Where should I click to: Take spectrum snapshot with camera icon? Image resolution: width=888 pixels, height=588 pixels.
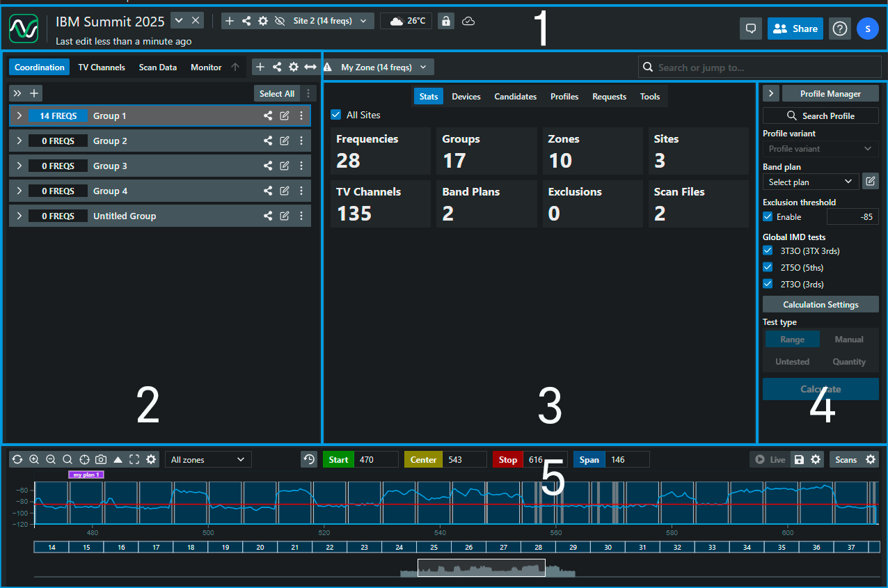(x=101, y=459)
